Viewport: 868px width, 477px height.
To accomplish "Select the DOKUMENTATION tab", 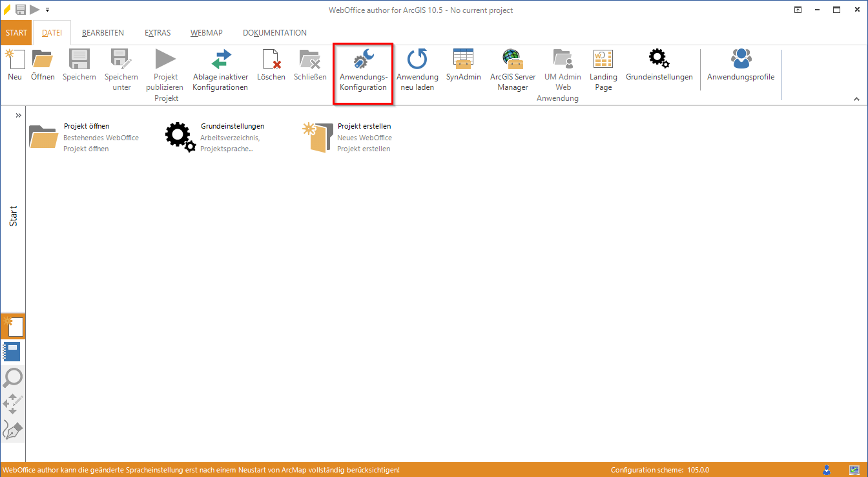I will click(x=274, y=33).
